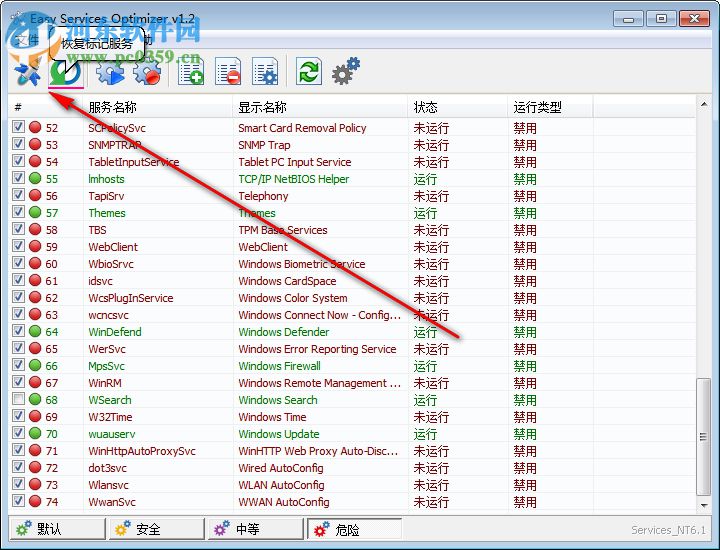Switch to the 危险 preset tab
The height and width of the screenshot is (550, 720).
(x=354, y=529)
